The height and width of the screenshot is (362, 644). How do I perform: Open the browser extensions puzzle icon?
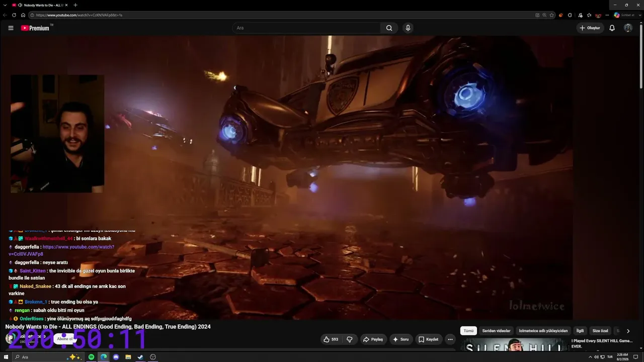570,15
